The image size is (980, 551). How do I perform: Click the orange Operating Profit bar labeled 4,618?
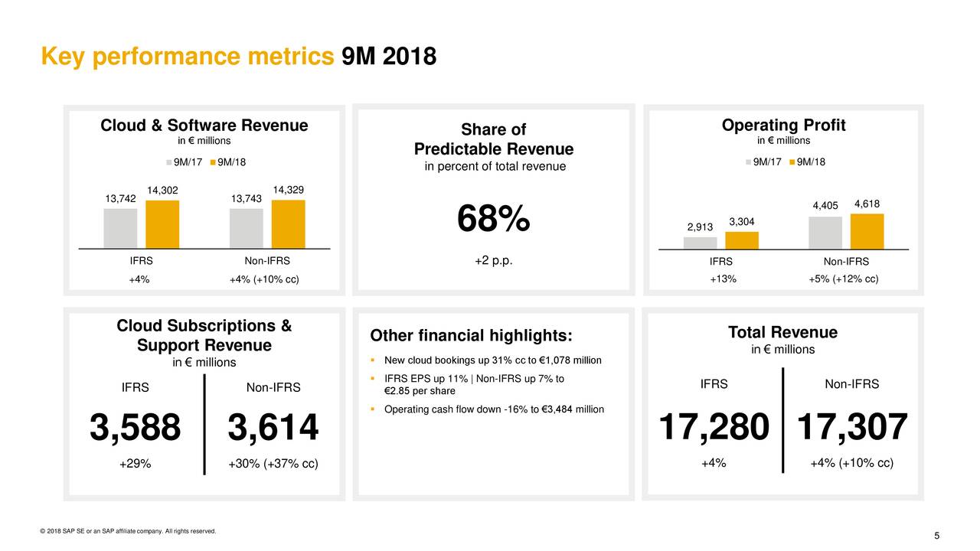(x=867, y=231)
